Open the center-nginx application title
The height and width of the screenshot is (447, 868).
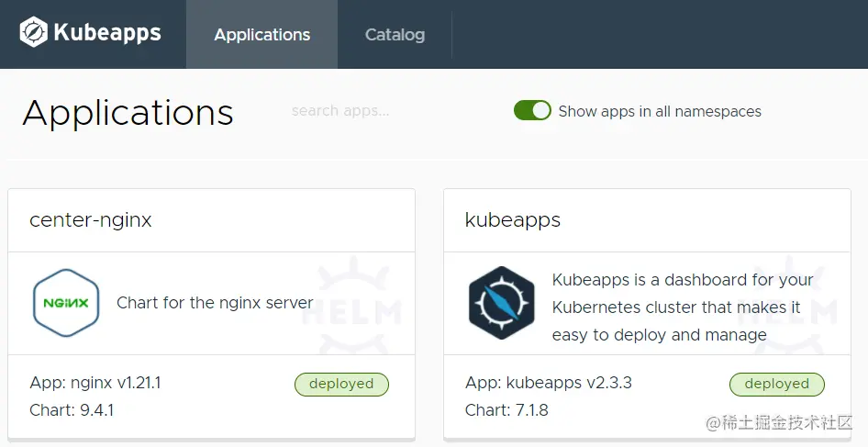click(91, 220)
